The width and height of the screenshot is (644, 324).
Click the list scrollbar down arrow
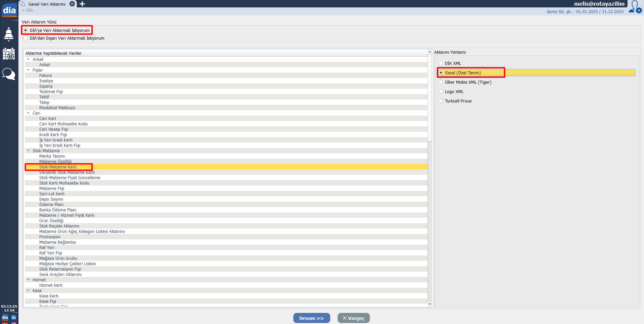tap(430, 304)
